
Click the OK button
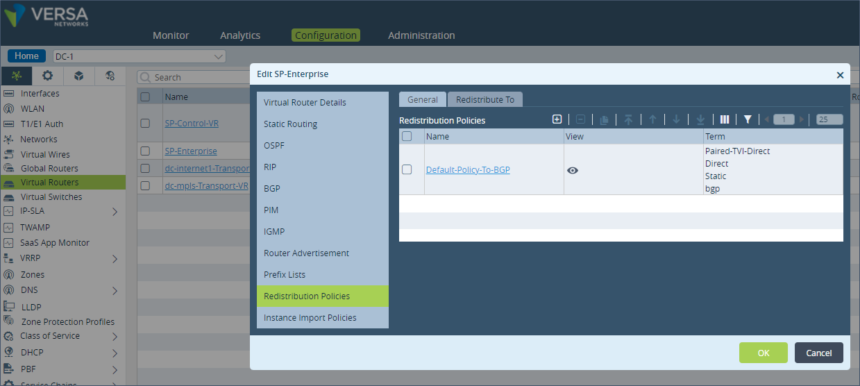(x=763, y=353)
